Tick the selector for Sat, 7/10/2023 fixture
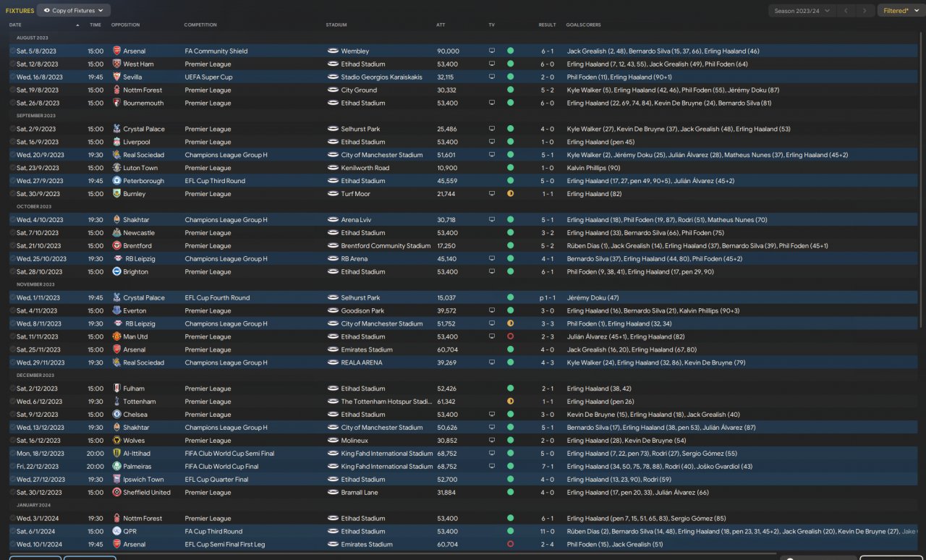Screen dimensions: 926x560 12,233
